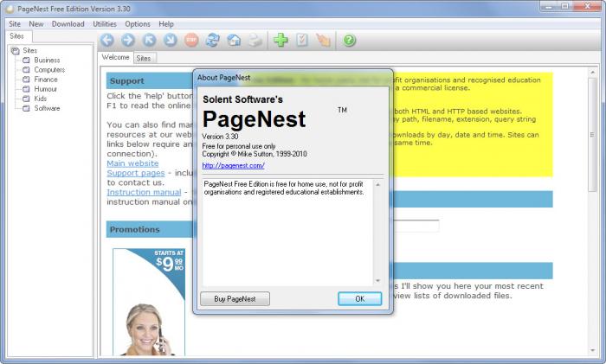Click the Version 3.30 text in dialog
This screenshot has height=364, width=606.
220,137
